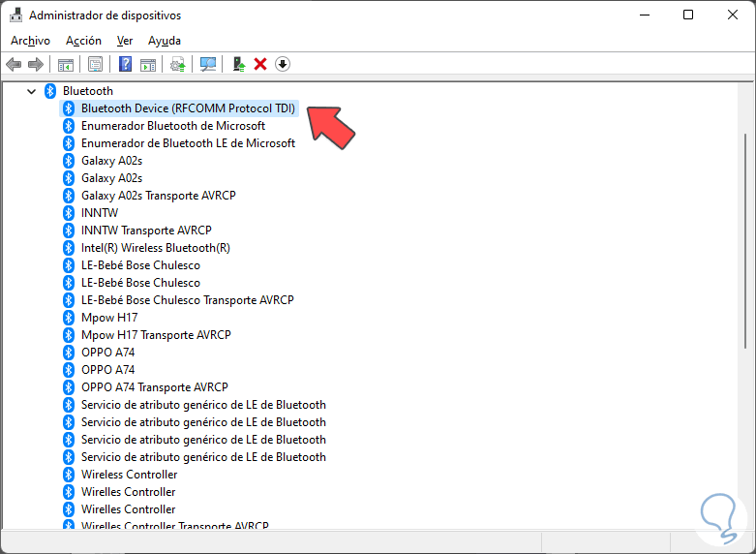The height and width of the screenshot is (554, 756).
Task: Collapse the Bluetooth category chevron
Action: (x=31, y=91)
